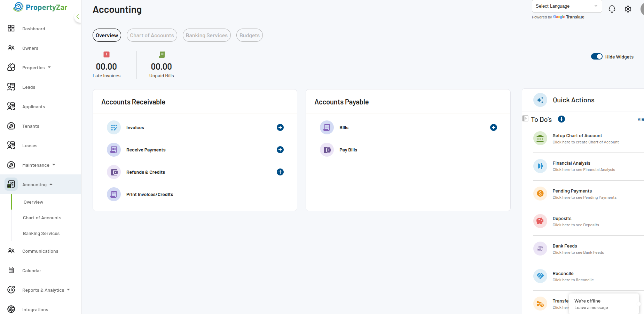
Task: Add a new bill with plus icon
Action: coord(493,127)
